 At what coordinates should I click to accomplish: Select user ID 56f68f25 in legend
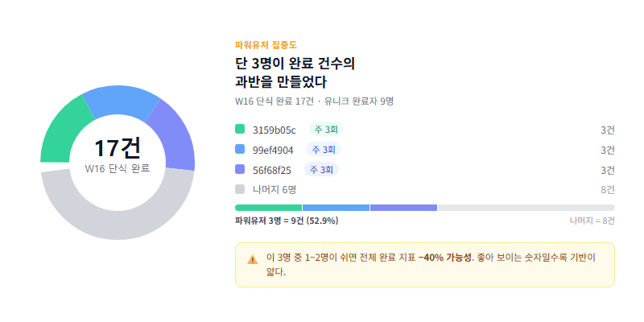click(272, 170)
